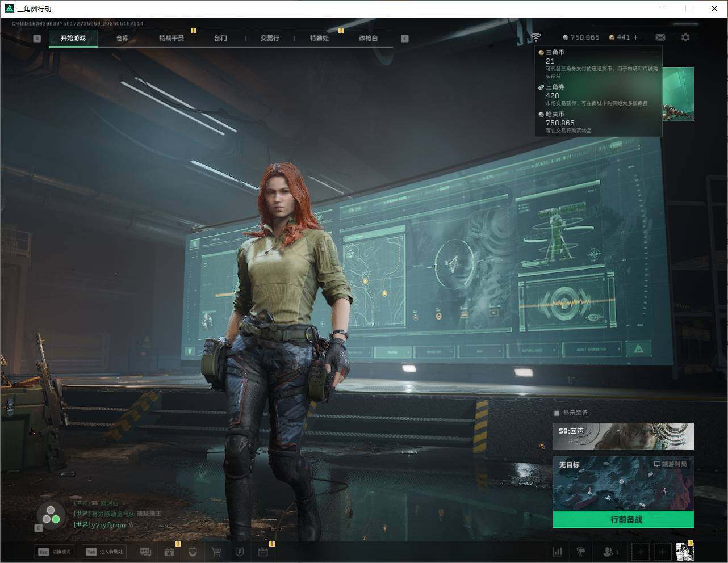The image size is (728, 563).
Task: Open the friends list icon
Action: (610, 552)
